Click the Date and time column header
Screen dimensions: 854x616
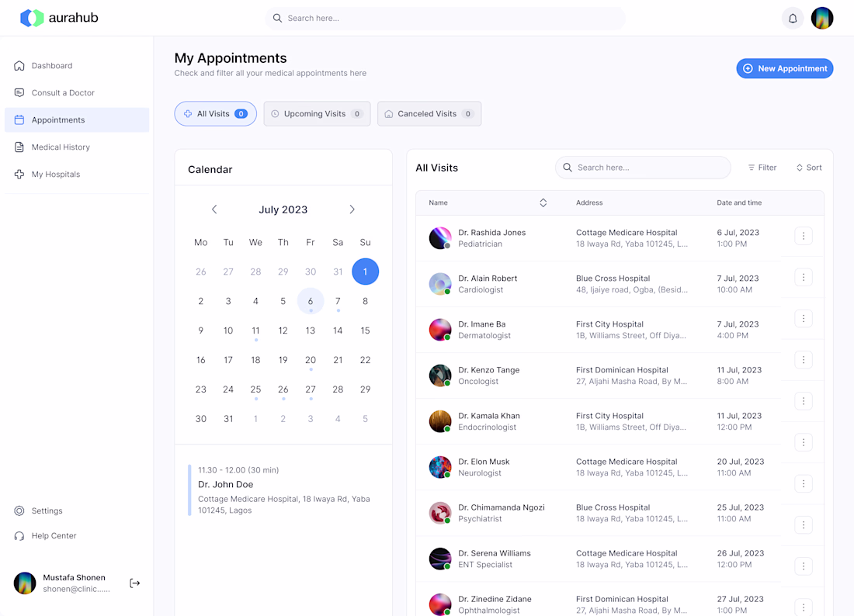(739, 203)
